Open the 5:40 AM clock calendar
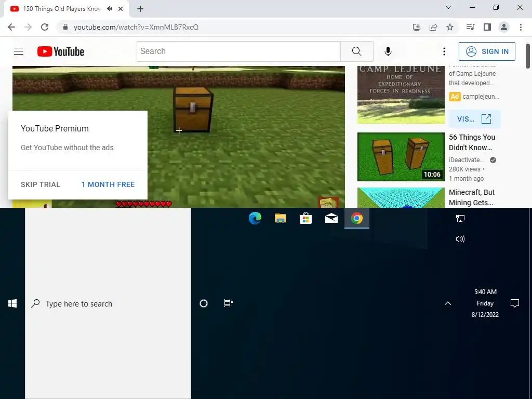Screen dimensions: 532x399 coord(485,303)
